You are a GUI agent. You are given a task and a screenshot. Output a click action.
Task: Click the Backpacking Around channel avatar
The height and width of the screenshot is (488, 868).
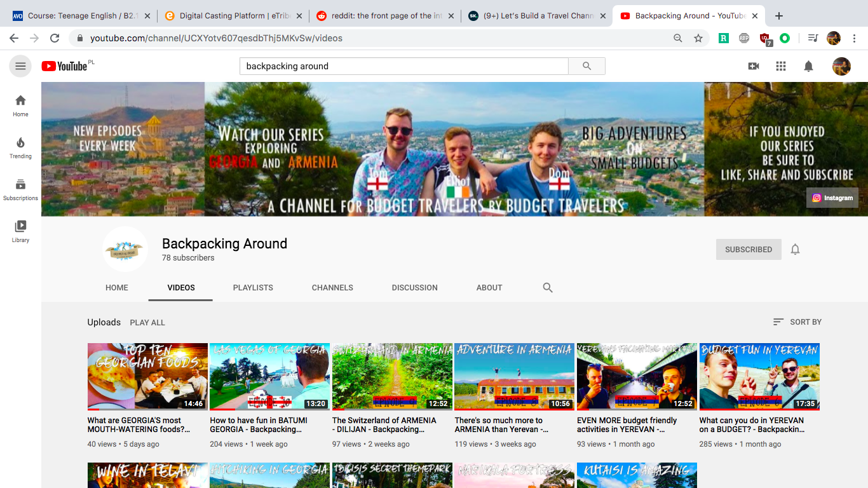(x=125, y=250)
